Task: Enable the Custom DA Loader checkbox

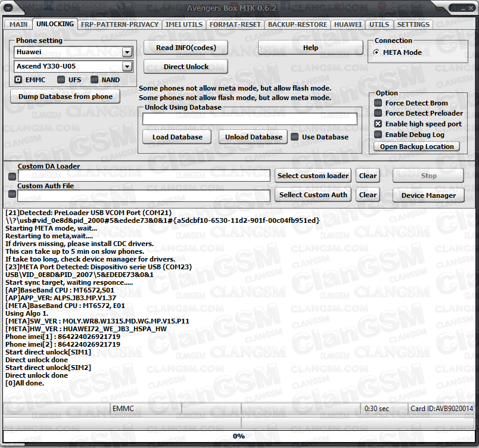Action: (12, 176)
